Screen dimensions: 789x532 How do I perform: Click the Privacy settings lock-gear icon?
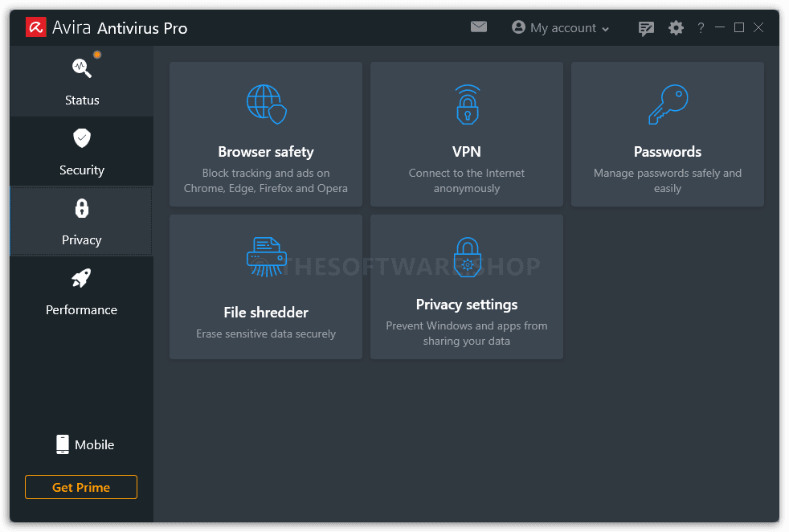click(468, 256)
